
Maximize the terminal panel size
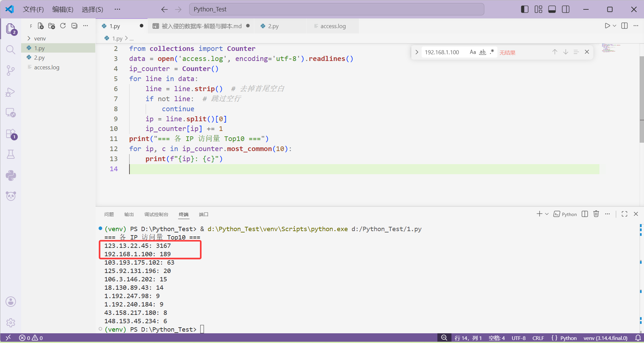[625, 214]
